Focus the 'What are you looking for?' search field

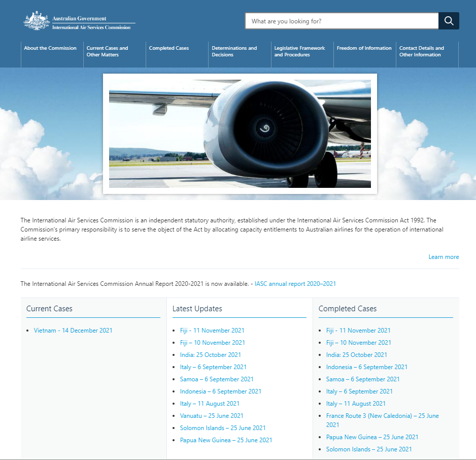point(342,21)
